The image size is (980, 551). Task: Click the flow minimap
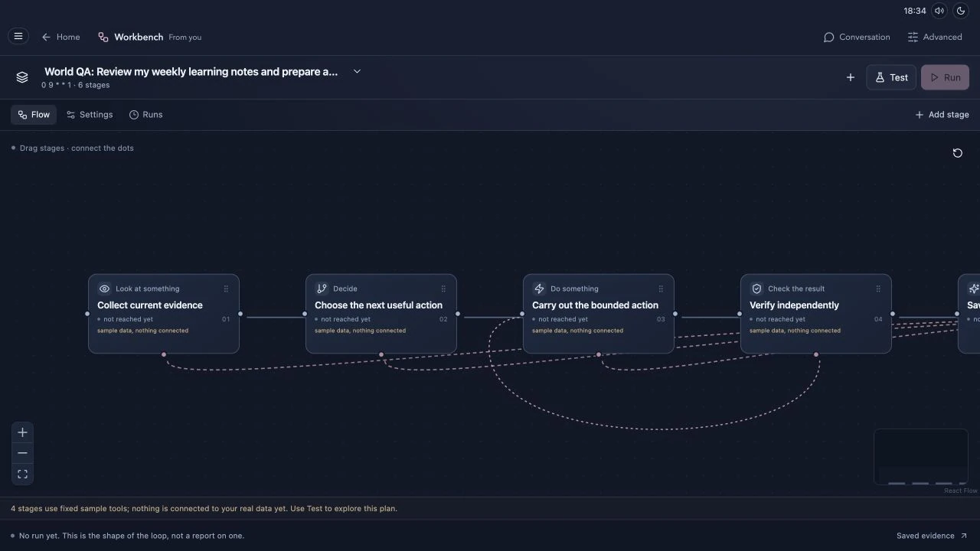(x=921, y=457)
